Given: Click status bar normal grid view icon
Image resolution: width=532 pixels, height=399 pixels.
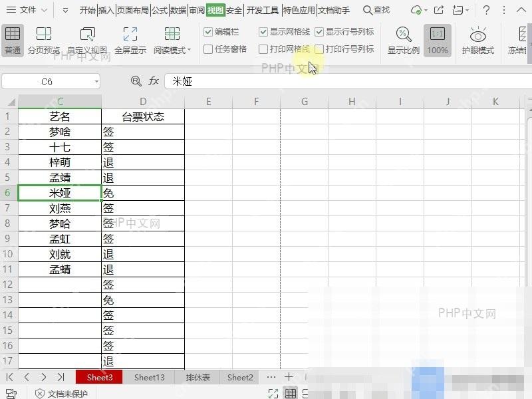Looking at the screenshot, I should click(x=291, y=394).
